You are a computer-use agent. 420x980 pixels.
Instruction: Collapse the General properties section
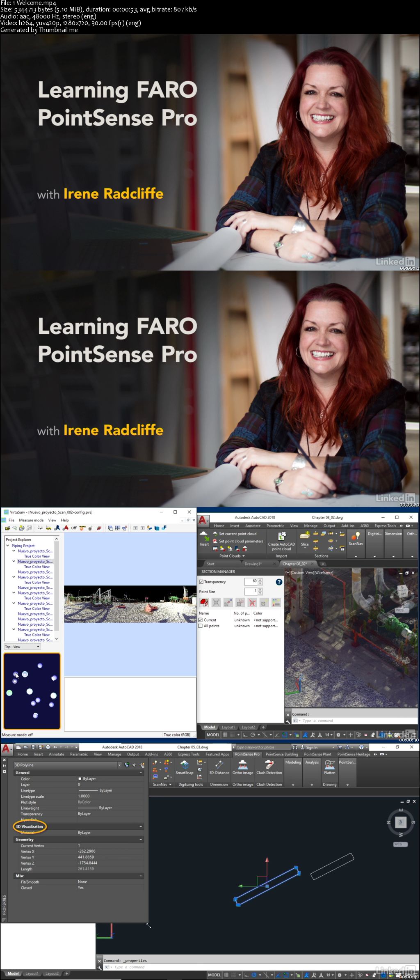141,773
